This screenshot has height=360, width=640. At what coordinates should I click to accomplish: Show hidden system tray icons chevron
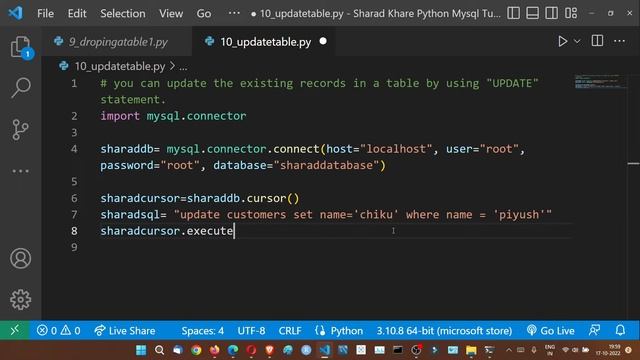[509, 350]
